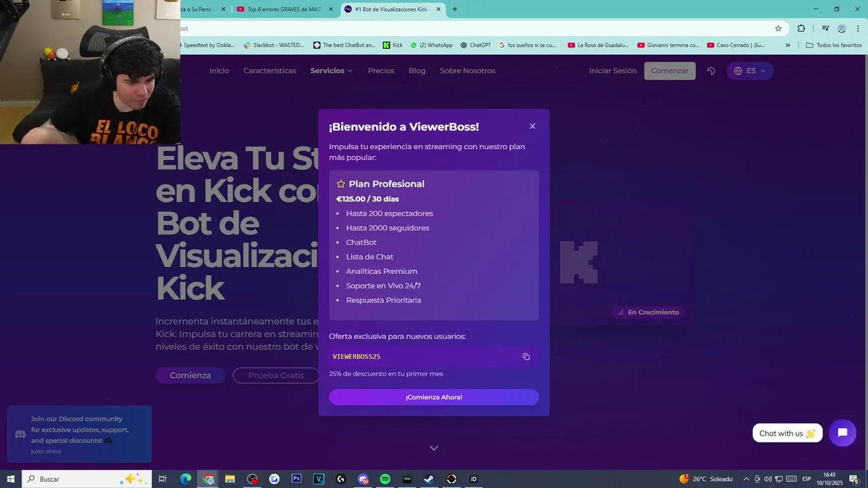Open Steam from the taskbar
Image resolution: width=868 pixels, height=488 pixels.
tap(429, 479)
